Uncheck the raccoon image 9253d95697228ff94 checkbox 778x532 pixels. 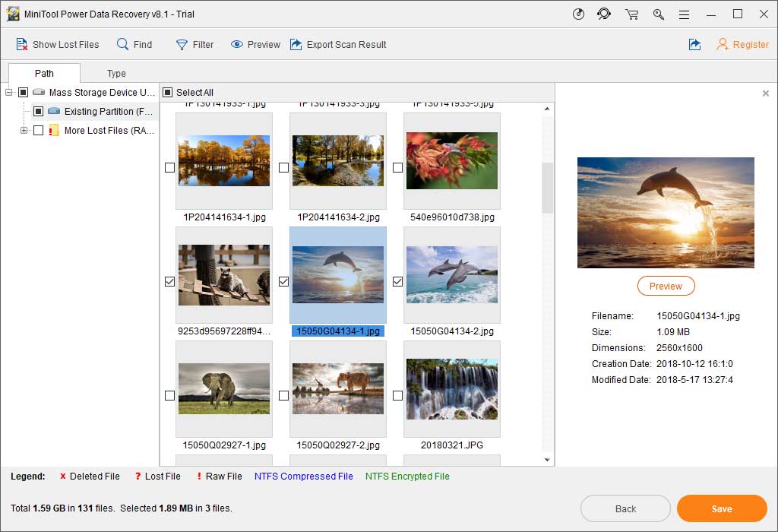(169, 281)
